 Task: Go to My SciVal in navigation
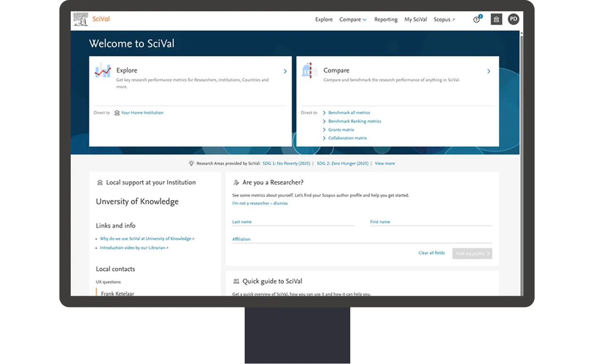415,20
